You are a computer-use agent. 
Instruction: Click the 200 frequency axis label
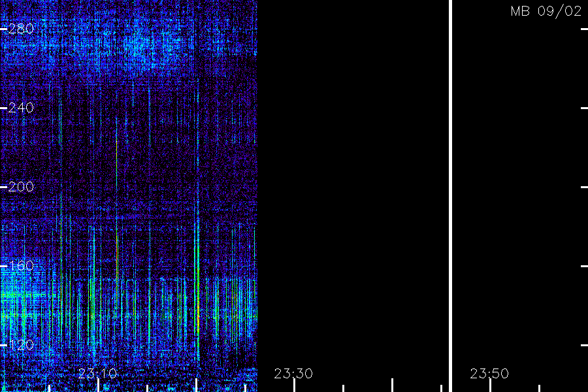(21, 187)
